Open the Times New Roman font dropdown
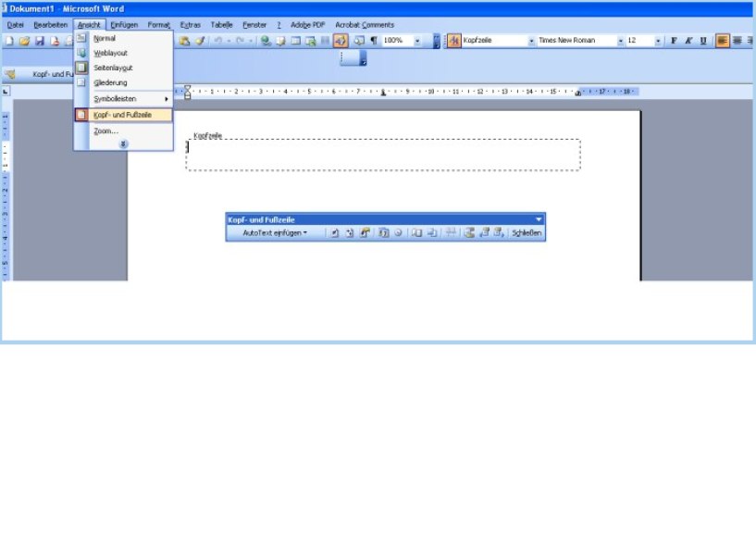 pyautogui.click(x=621, y=41)
